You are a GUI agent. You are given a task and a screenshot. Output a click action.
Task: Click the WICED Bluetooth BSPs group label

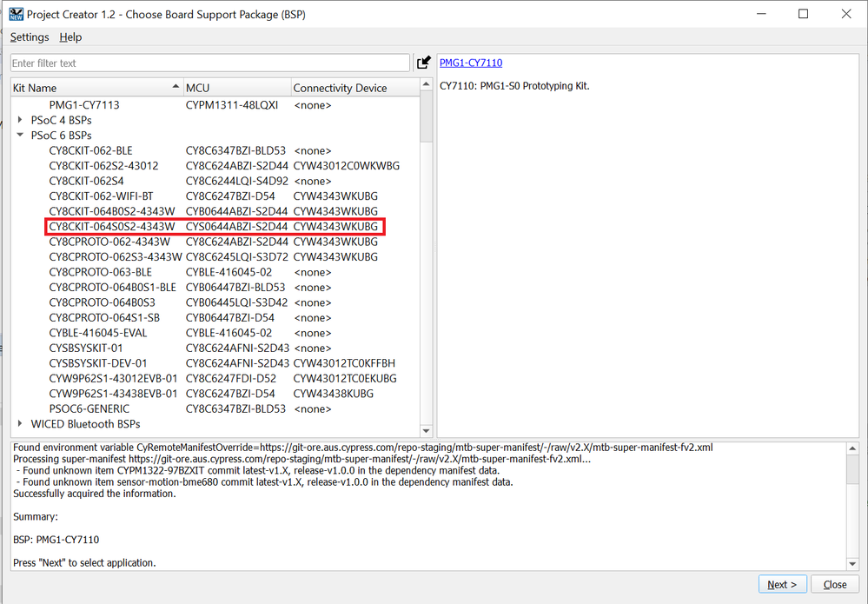coord(86,424)
